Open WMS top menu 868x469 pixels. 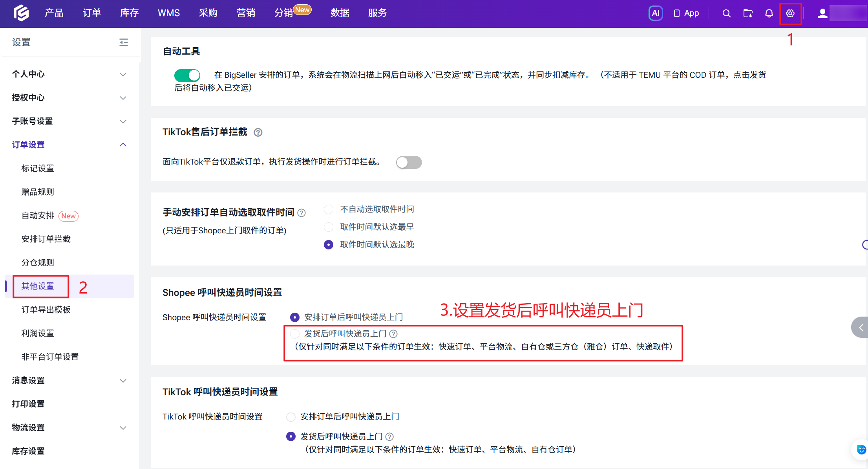[169, 13]
